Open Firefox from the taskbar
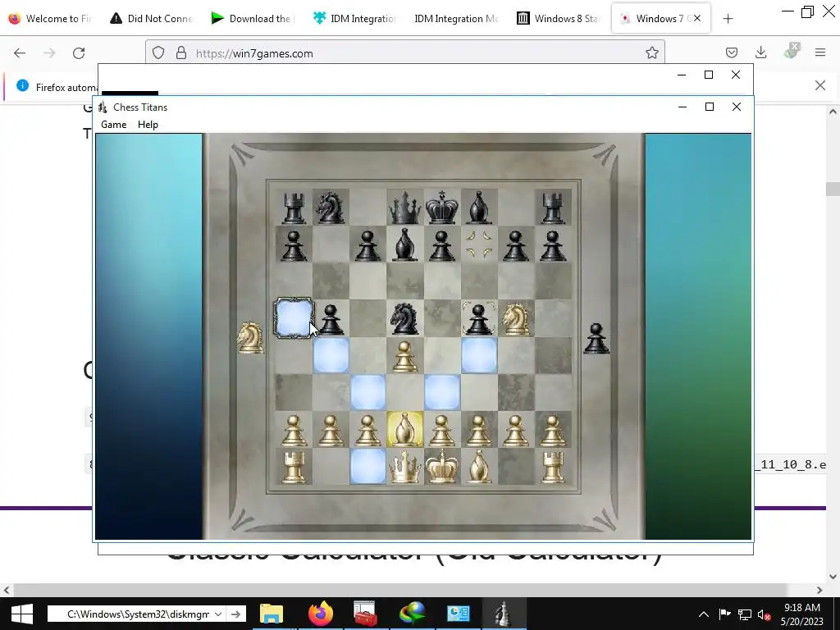840x630 pixels. (321, 614)
